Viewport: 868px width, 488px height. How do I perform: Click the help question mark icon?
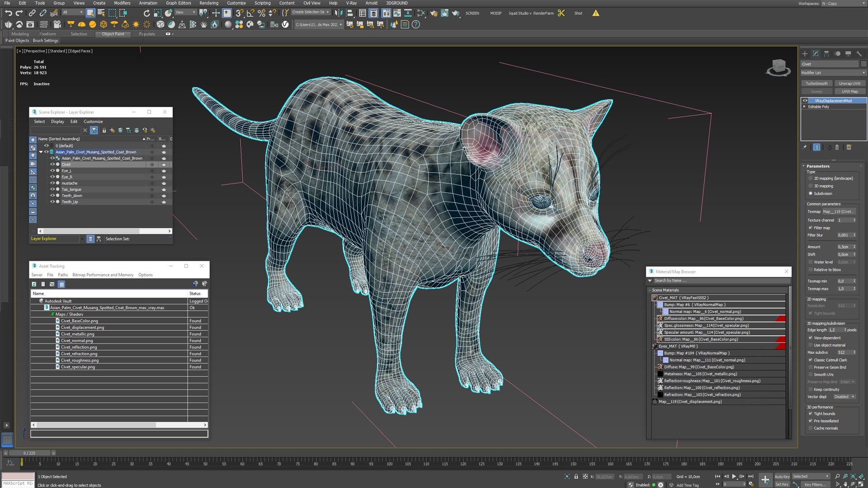(416, 24)
